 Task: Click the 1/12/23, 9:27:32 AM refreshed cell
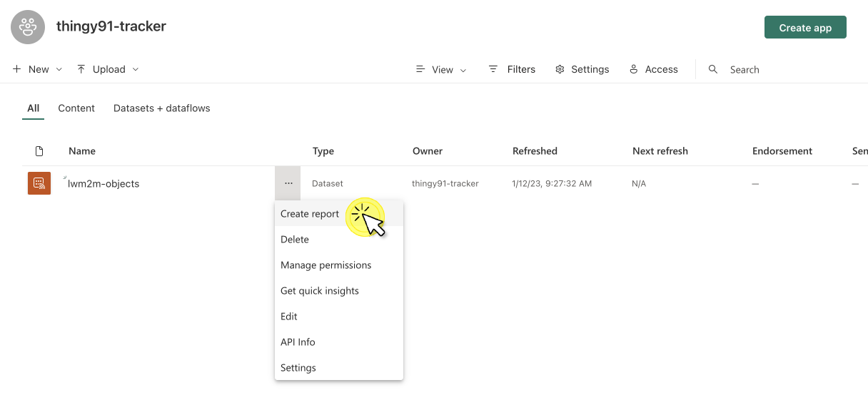point(552,183)
